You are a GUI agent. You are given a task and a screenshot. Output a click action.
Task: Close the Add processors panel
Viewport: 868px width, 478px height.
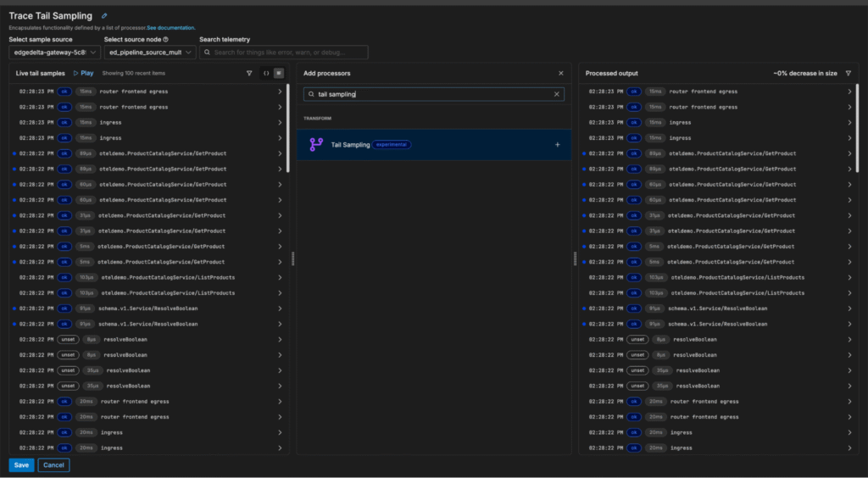point(560,74)
